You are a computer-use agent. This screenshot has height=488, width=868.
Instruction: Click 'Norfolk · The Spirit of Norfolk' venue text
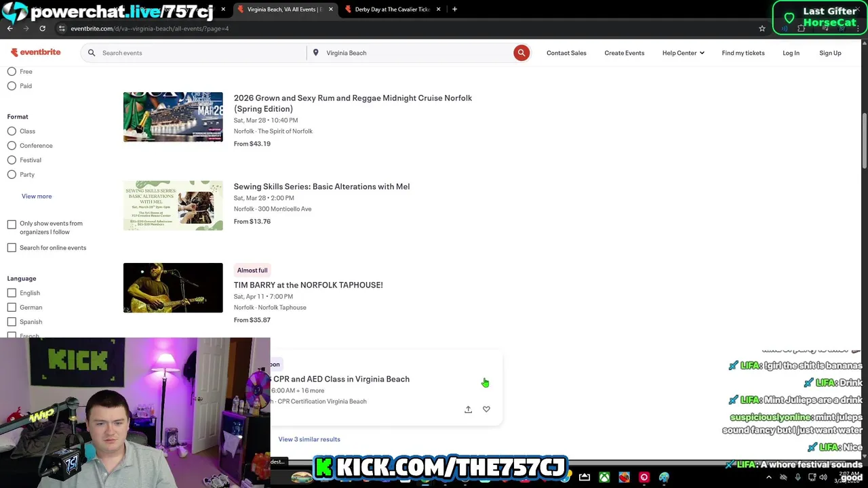pos(273,131)
